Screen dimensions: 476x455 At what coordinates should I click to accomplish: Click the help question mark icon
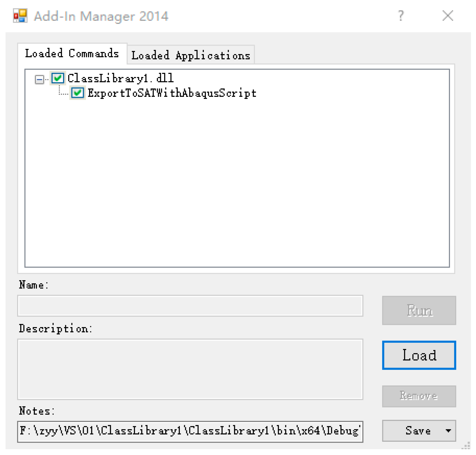point(401,16)
